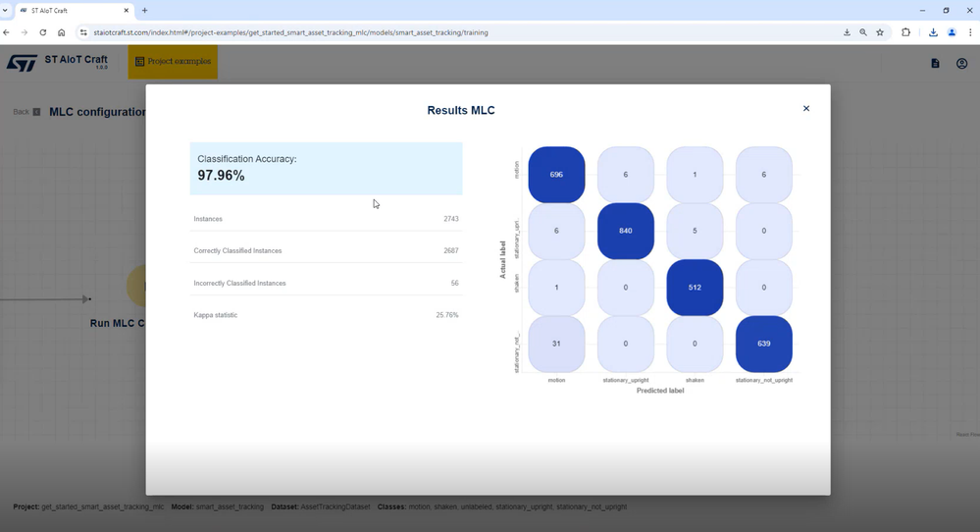
Task: Close the ST AIoT Craft tab
Action: pos(127,11)
